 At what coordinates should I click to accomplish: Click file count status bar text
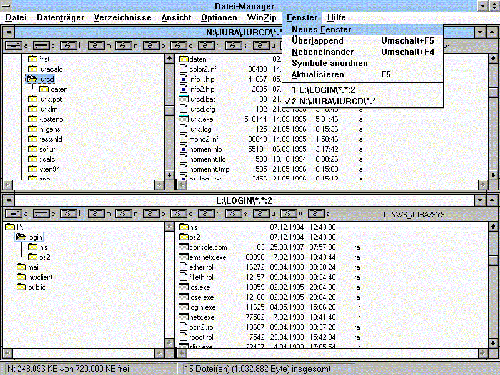coord(257,369)
